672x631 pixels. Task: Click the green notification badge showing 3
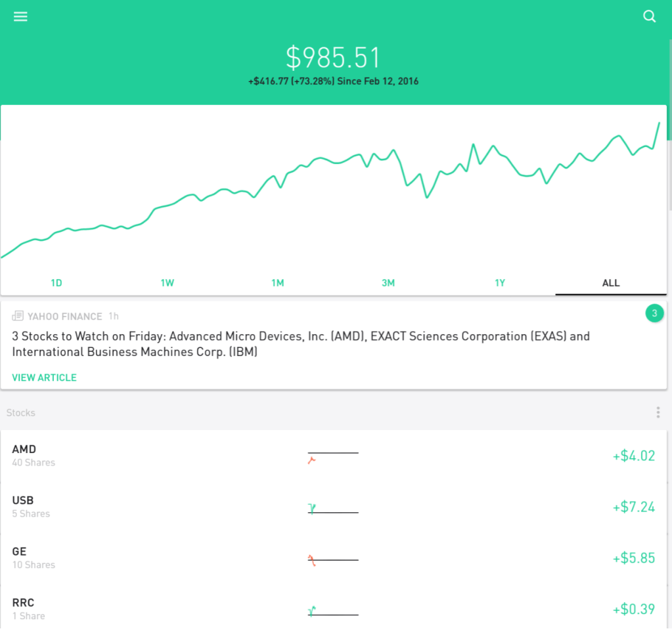pos(654,314)
